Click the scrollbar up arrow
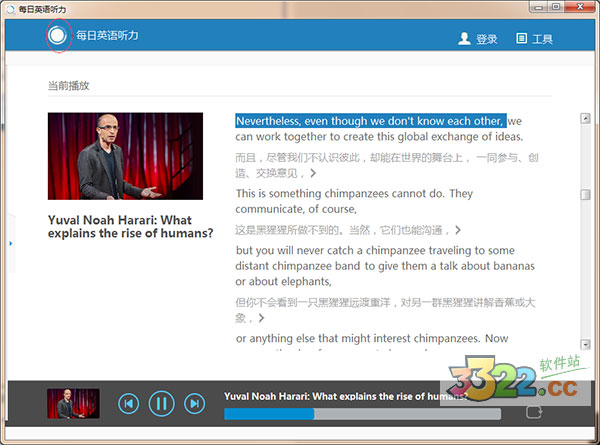Image resolution: width=600 pixels, height=445 pixels. (x=585, y=118)
